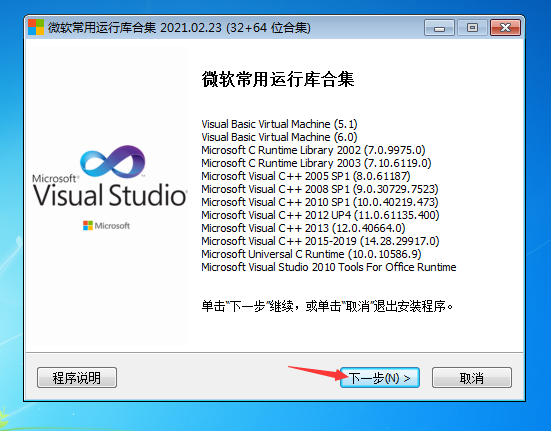Click the Next step (下一步) button
The image size is (551, 431).
[380, 378]
